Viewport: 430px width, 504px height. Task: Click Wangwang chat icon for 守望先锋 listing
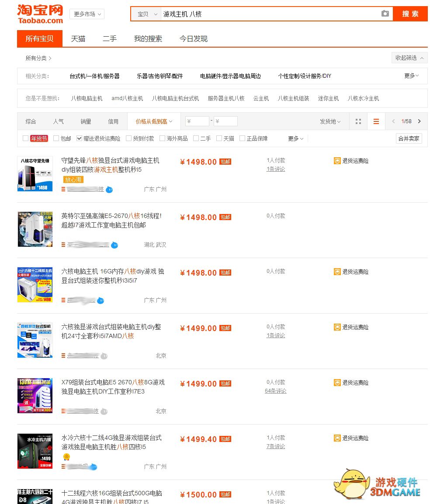tap(109, 190)
